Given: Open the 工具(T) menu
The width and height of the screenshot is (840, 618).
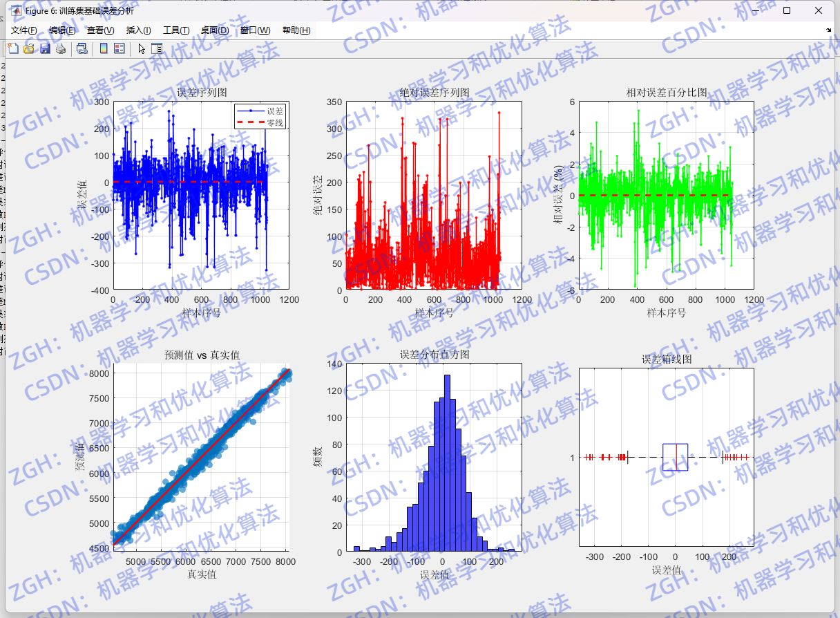Looking at the screenshot, I should click(176, 30).
